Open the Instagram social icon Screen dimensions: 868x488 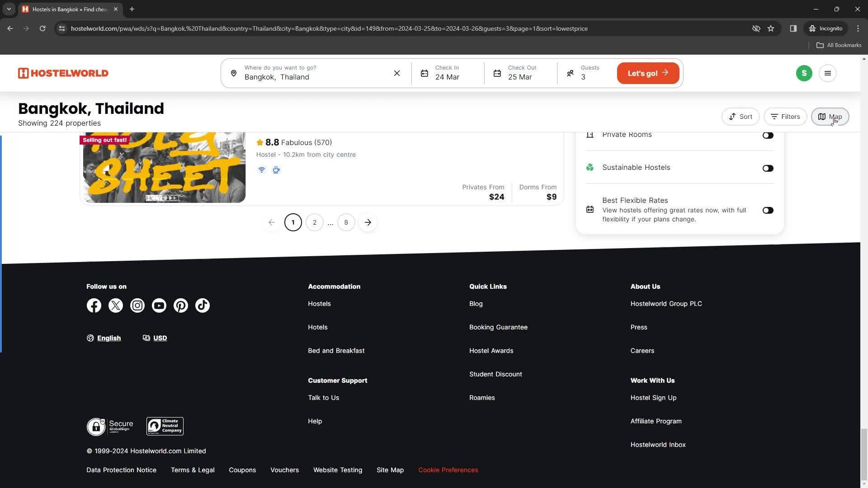pyautogui.click(x=137, y=305)
